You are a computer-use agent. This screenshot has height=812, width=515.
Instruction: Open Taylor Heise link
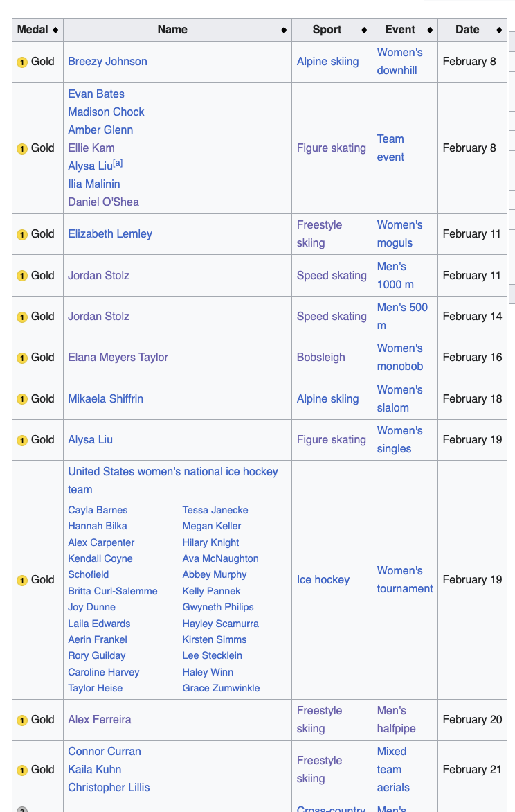pyautogui.click(x=96, y=688)
